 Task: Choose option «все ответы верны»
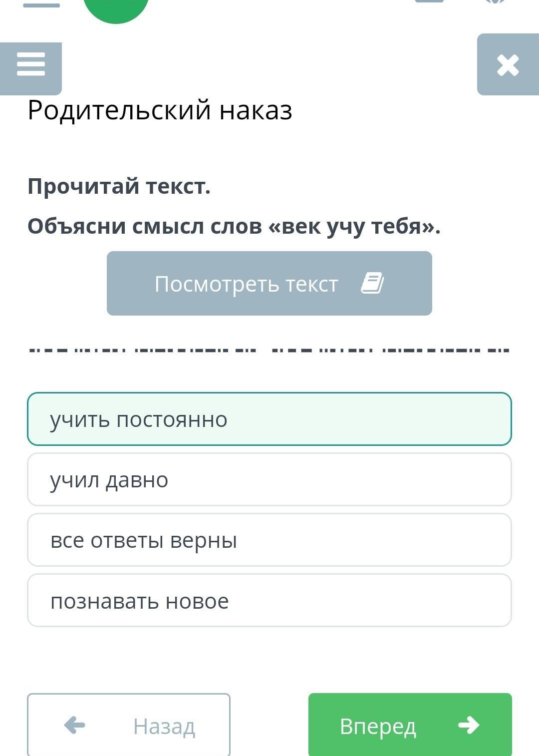269,540
